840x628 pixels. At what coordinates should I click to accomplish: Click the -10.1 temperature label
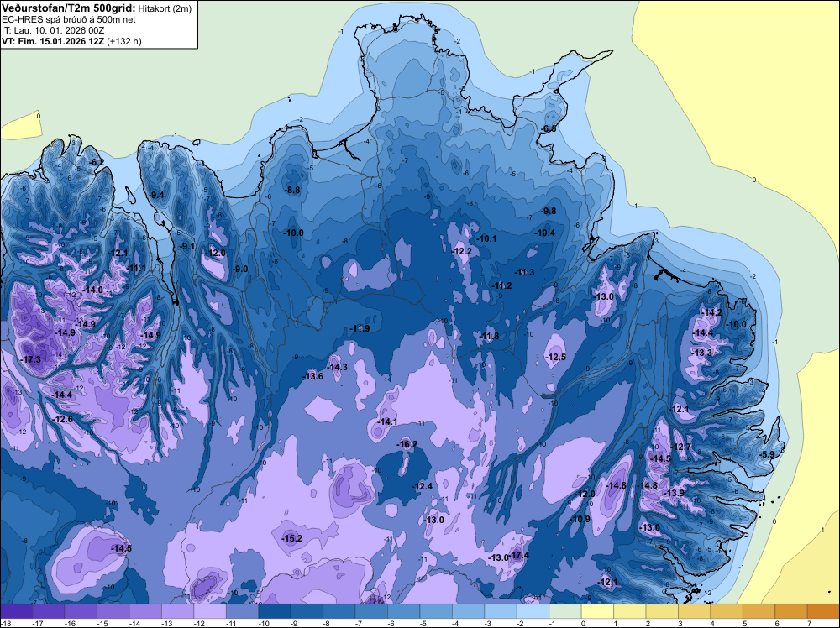point(486,238)
